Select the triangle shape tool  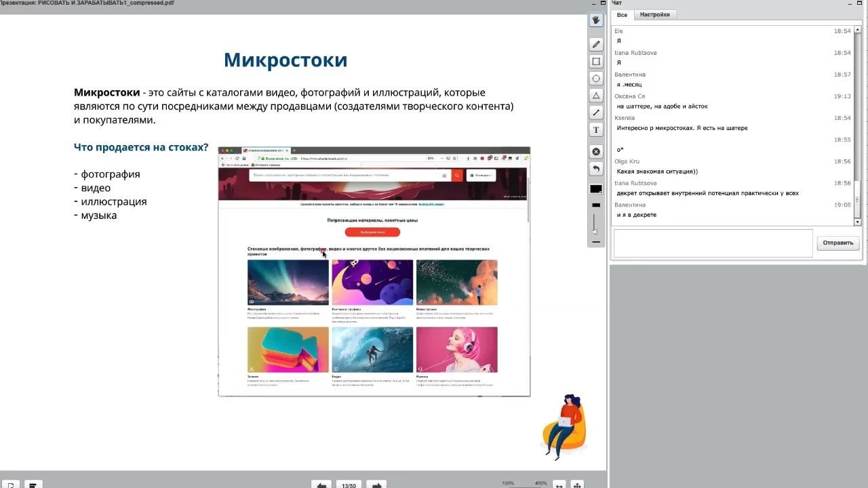596,96
